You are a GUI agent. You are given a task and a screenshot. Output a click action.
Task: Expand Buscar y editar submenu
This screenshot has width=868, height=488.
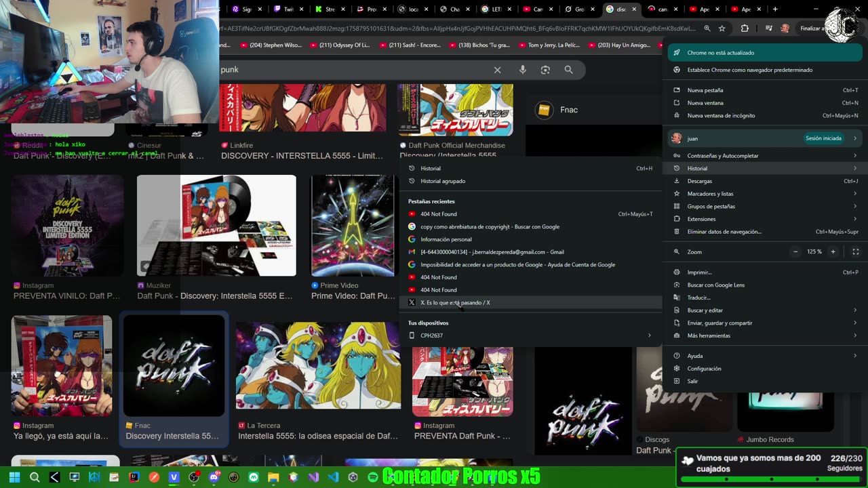765,310
